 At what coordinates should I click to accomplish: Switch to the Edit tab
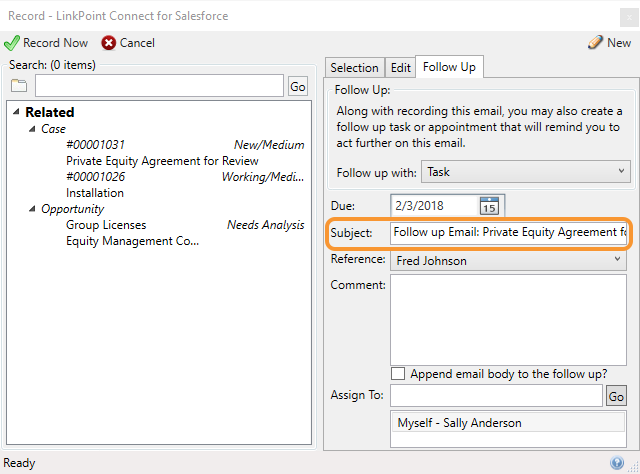400,68
